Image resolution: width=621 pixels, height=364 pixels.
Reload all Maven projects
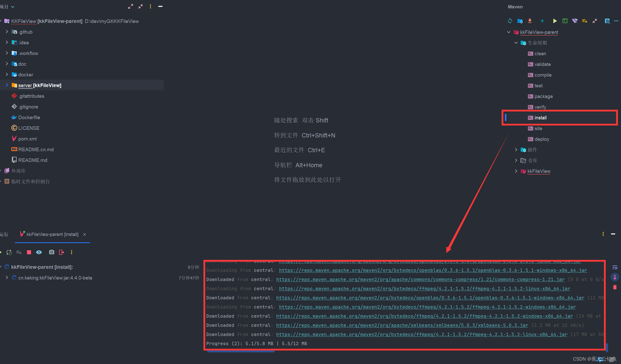[510, 21]
